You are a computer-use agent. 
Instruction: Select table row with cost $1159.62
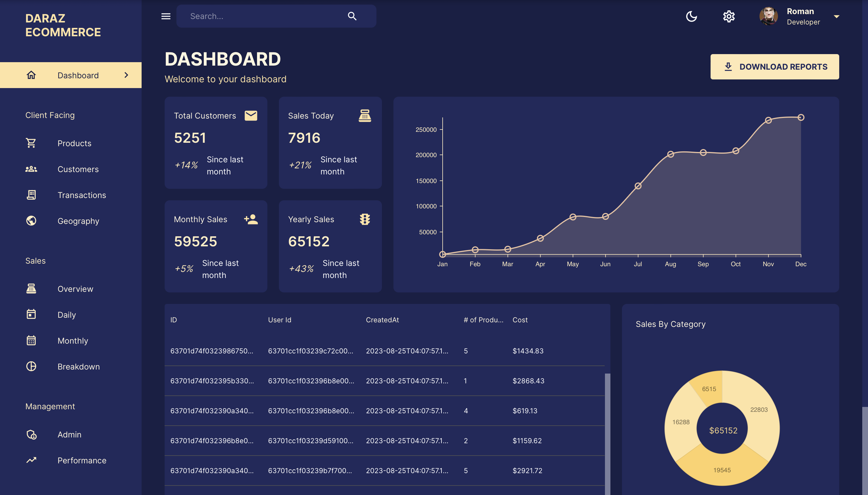tap(384, 441)
